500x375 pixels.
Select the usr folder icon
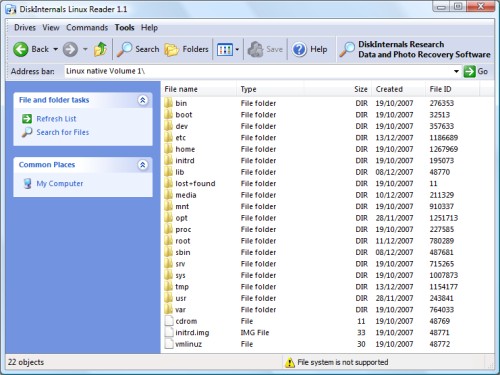point(168,298)
